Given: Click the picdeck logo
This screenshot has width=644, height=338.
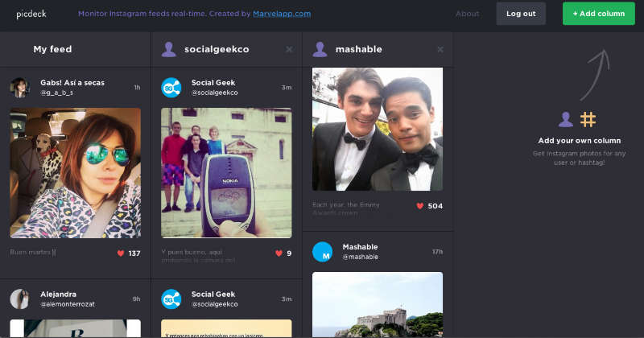Looking at the screenshot, I should pyautogui.click(x=31, y=14).
